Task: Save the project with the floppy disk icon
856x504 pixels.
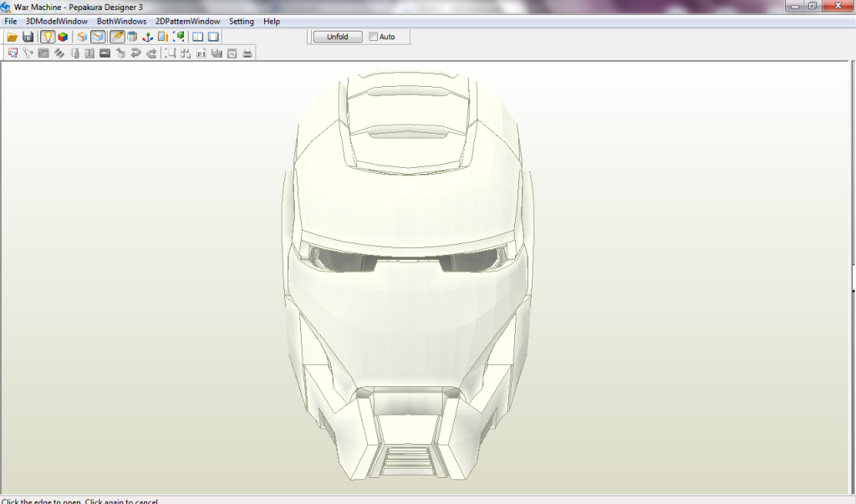Action: coord(28,37)
